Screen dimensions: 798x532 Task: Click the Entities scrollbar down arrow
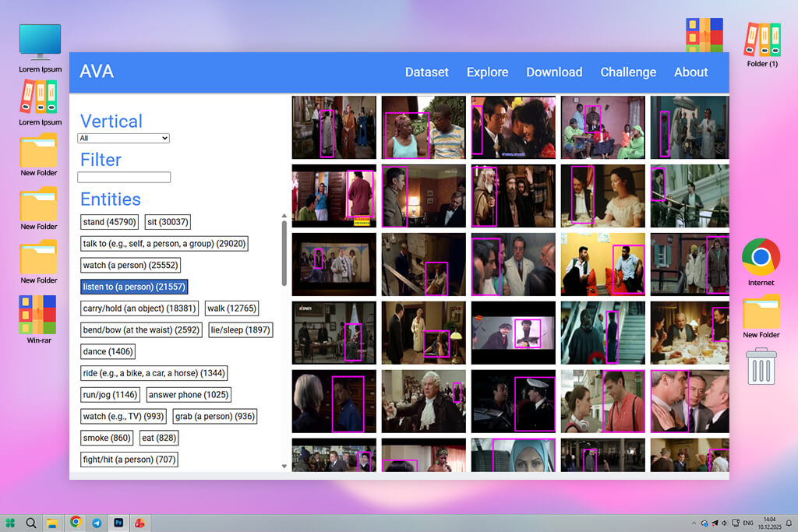tap(284, 467)
